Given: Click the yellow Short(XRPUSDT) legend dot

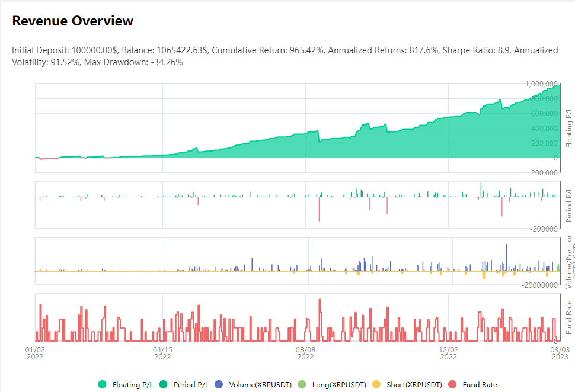Looking at the screenshot, I should click(376, 385).
